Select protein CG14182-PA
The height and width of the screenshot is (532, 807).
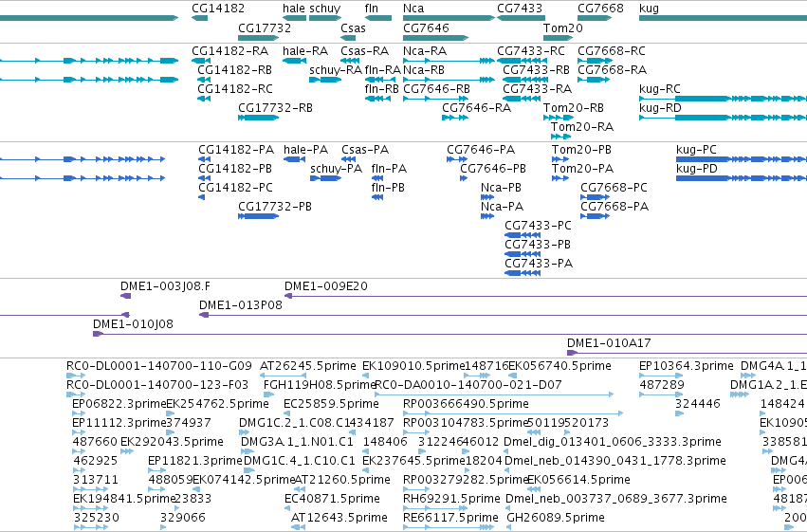point(236,150)
